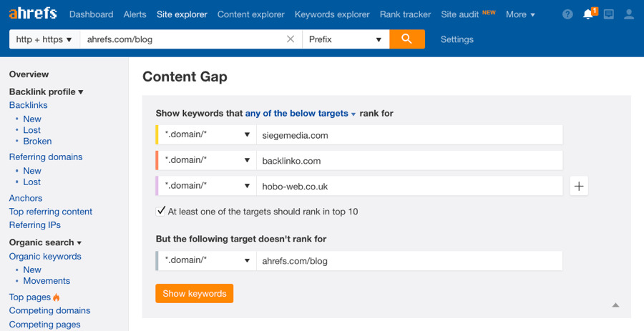Open the mode dropdown for siegemedia.com
This screenshot has height=331, width=644.
[x=207, y=135]
